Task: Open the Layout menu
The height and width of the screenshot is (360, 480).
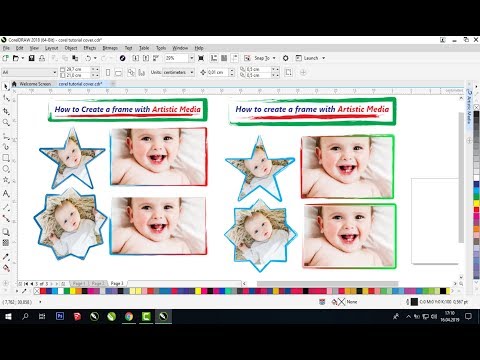Action: point(51,48)
